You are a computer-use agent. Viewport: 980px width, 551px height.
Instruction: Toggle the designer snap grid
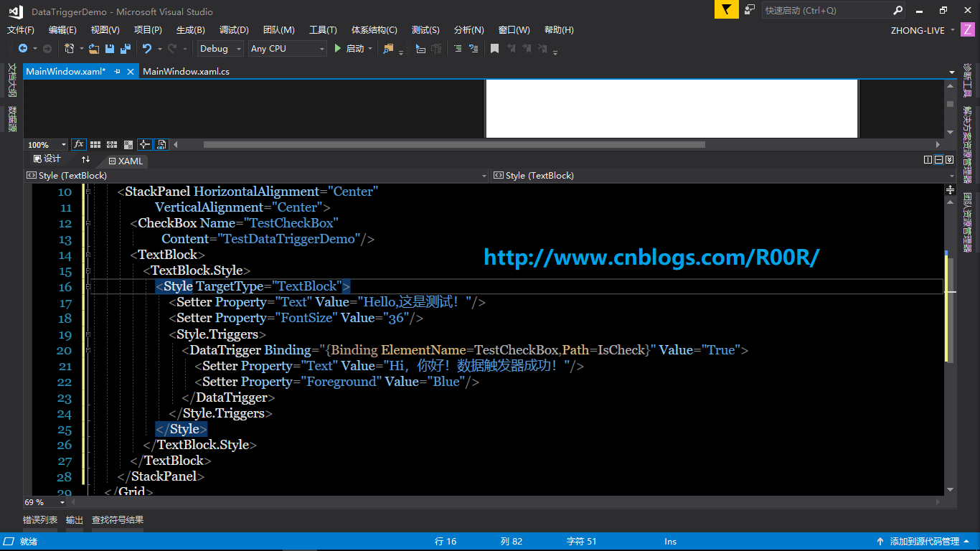click(x=95, y=144)
